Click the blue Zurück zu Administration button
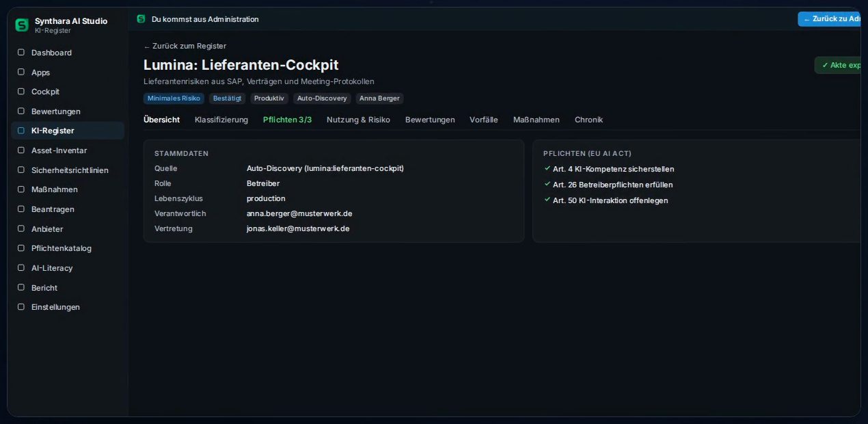The image size is (868, 424). pos(829,19)
